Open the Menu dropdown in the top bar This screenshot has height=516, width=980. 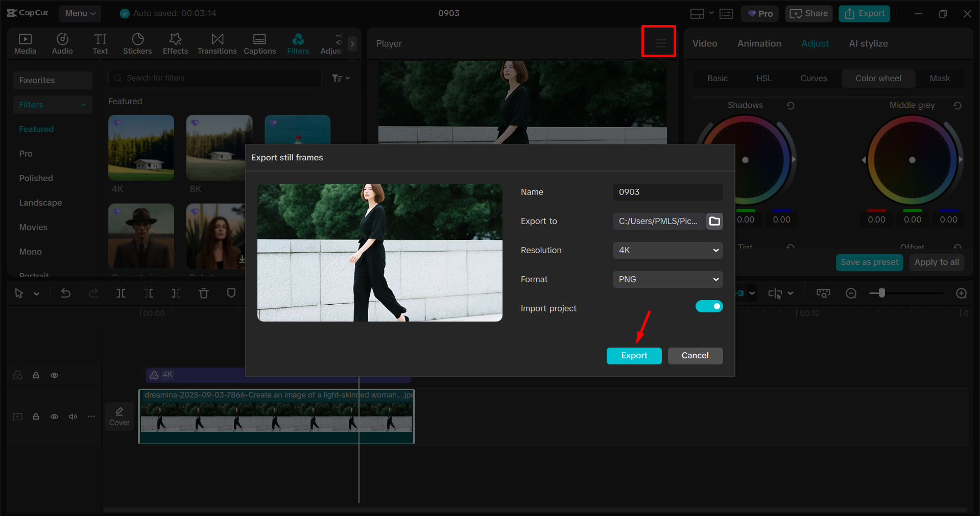coord(80,13)
